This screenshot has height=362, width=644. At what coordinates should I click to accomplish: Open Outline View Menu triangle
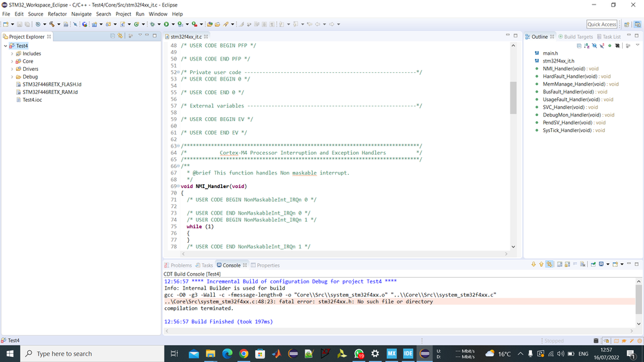(x=638, y=44)
